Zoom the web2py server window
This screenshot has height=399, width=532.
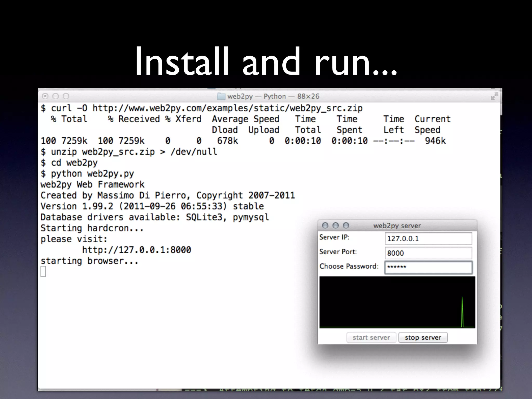(x=346, y=225)
